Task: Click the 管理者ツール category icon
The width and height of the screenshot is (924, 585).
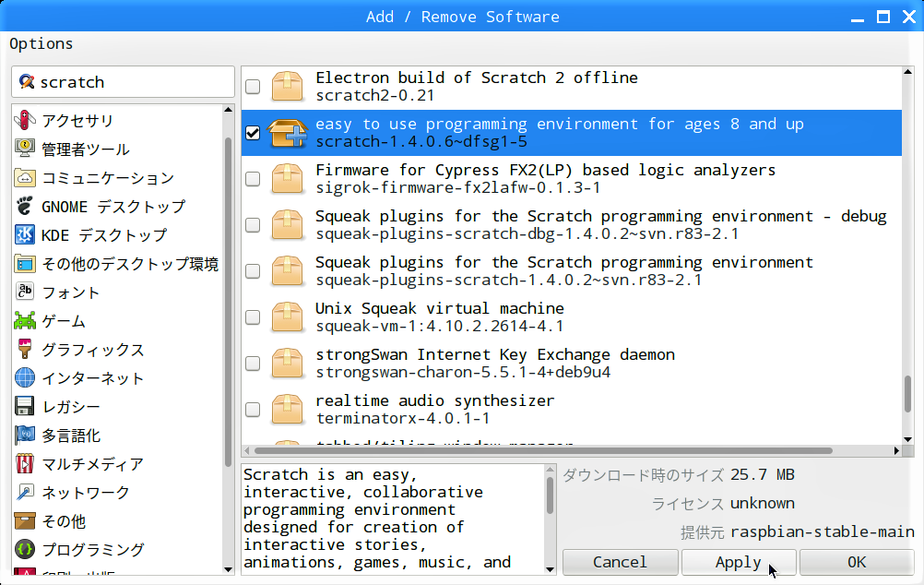Action: click(x=25, y=149)
